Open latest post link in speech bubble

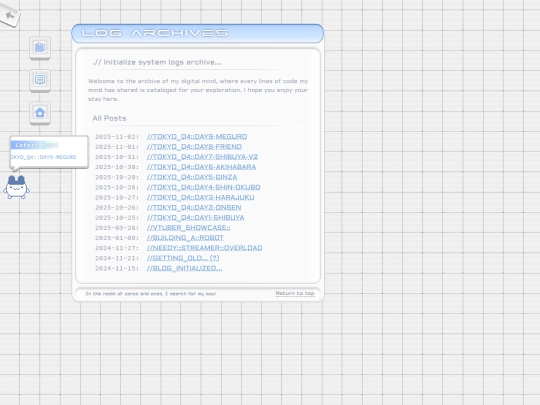pos(43,157)
